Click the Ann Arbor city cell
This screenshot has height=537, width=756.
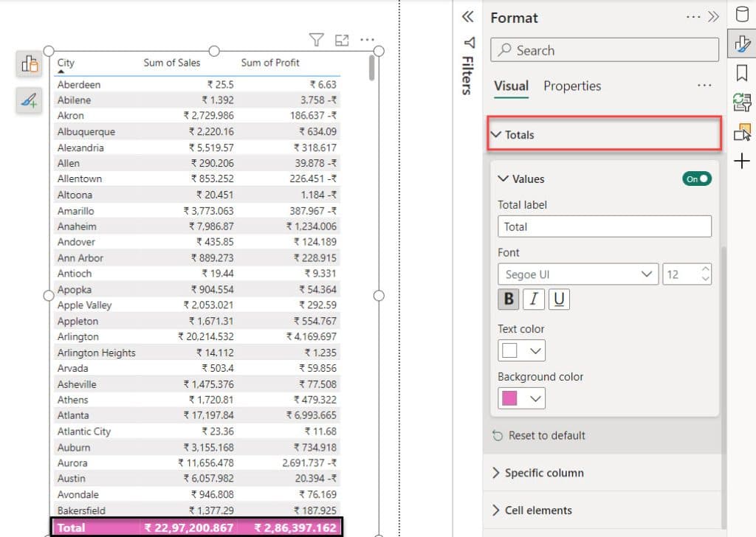pos(80,258)
